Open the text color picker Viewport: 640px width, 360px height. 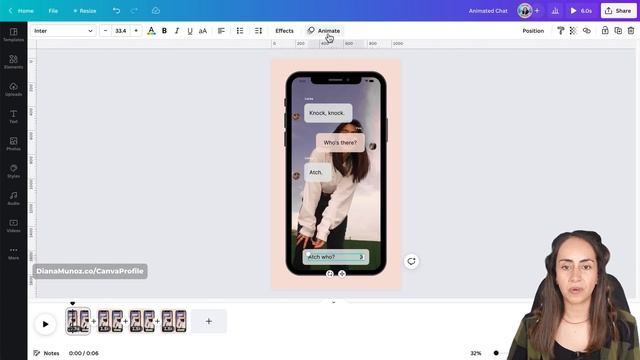click(x=151, y=31)
